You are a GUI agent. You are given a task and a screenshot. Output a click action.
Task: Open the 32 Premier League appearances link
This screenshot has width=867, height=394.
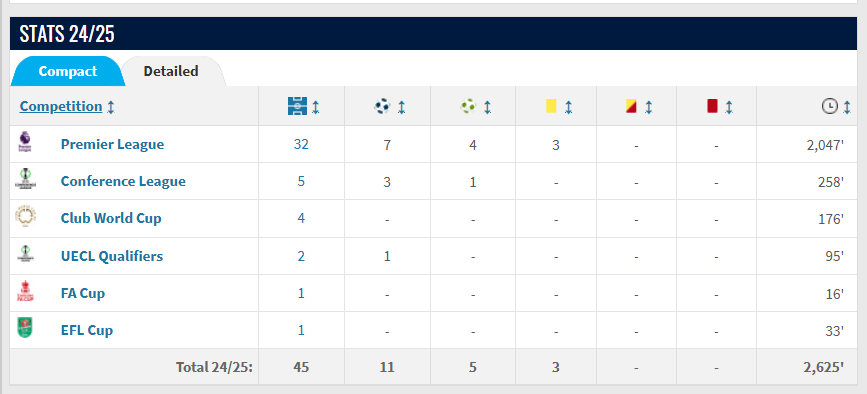click(301, 144)
